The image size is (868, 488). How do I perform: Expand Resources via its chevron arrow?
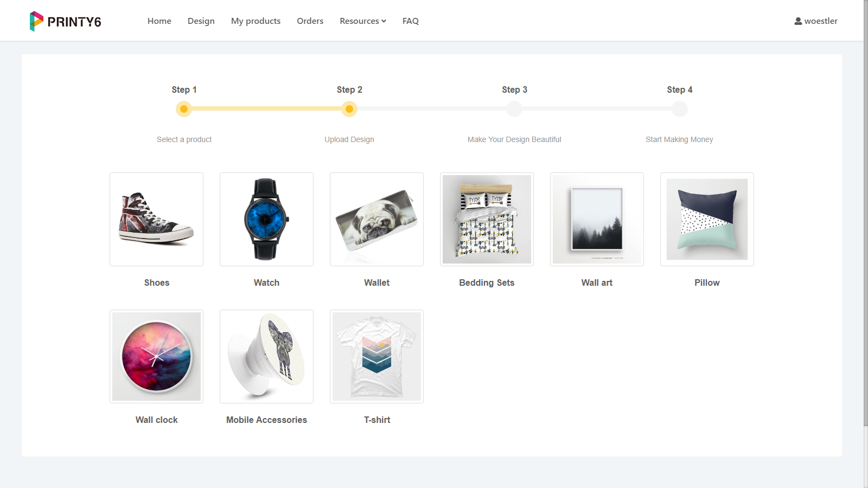(x=384, y=21)
